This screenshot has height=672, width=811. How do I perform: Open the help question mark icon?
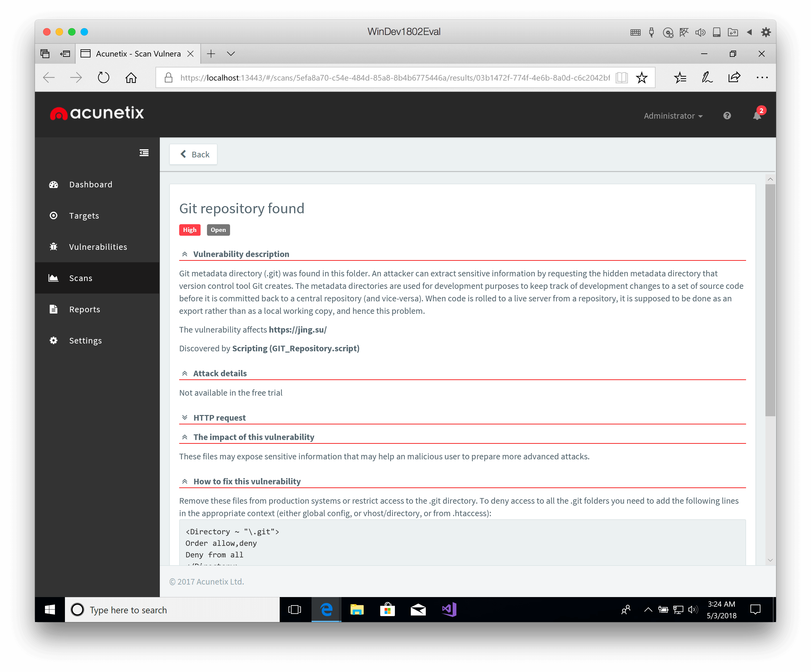pos(727,116)
